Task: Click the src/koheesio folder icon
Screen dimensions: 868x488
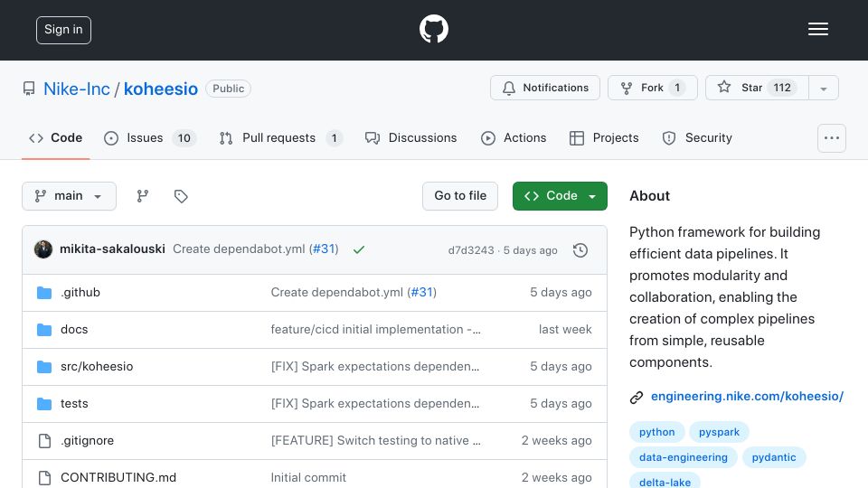Action: (x=44, y=367)
